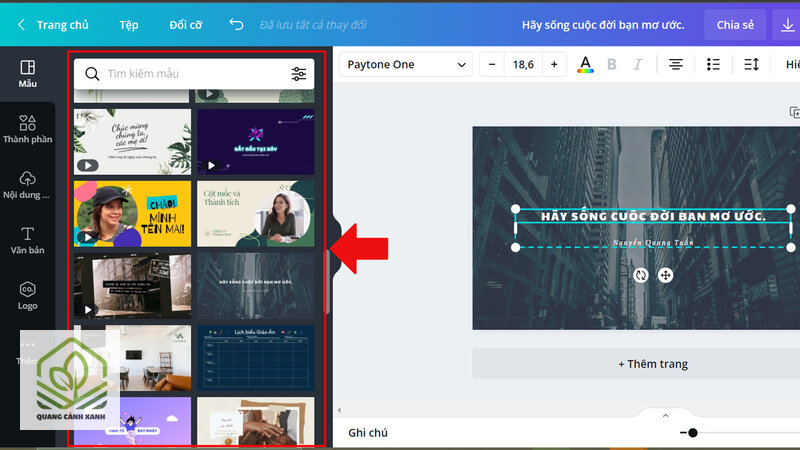Image resolution: width=800 pixels, height=450 pixels.
Task: Click the search magnifier icon
Action: (x=92, y=74)
